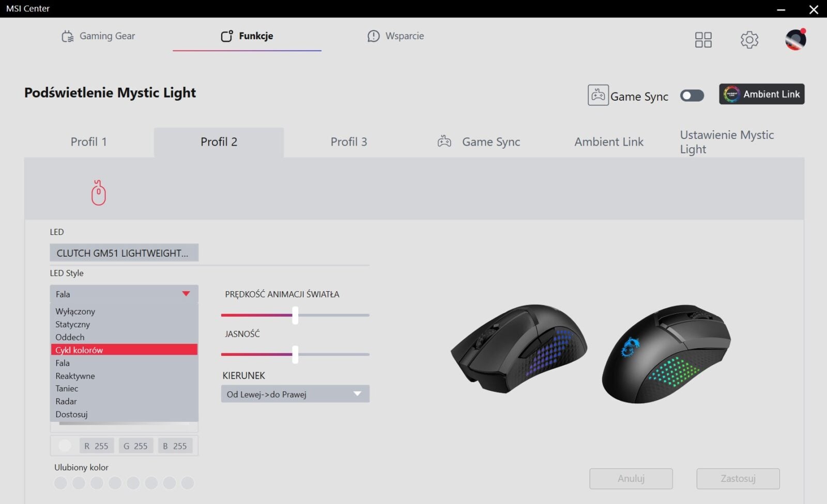Click the R 255 value field
This screenshot has width=827, height=504.
tap(97, 446)
